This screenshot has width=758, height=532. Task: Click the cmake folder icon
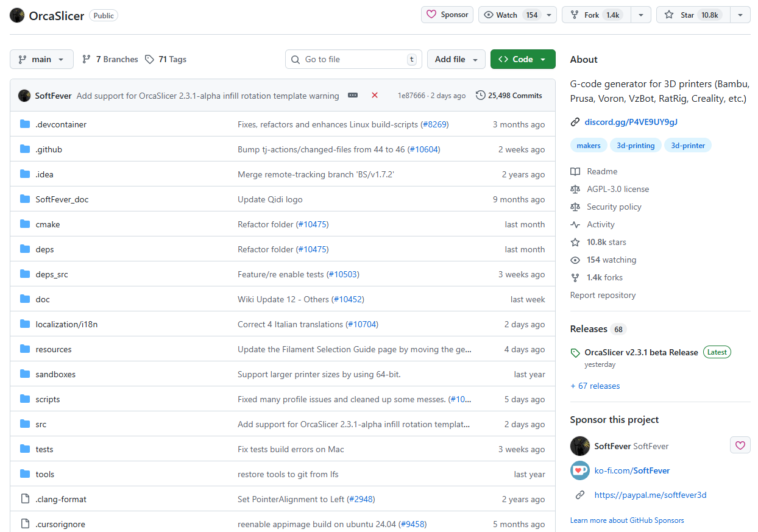coord(25,224)
